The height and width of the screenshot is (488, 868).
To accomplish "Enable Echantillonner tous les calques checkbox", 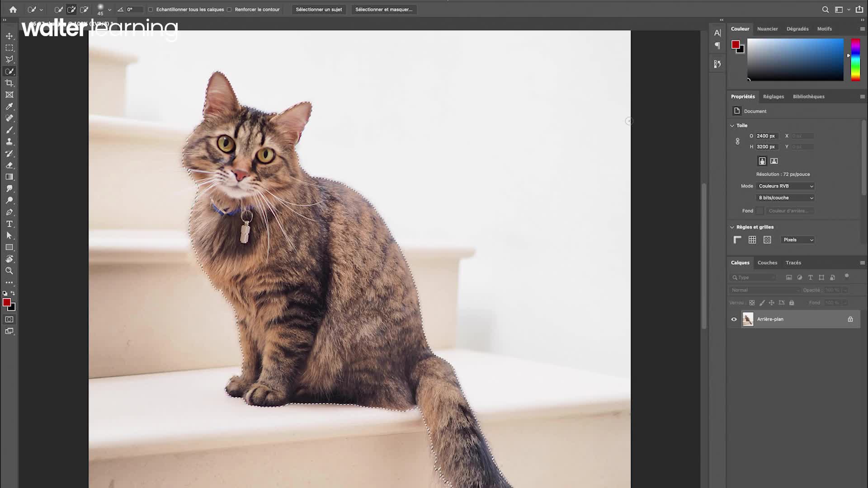I will tap(151, 9).
